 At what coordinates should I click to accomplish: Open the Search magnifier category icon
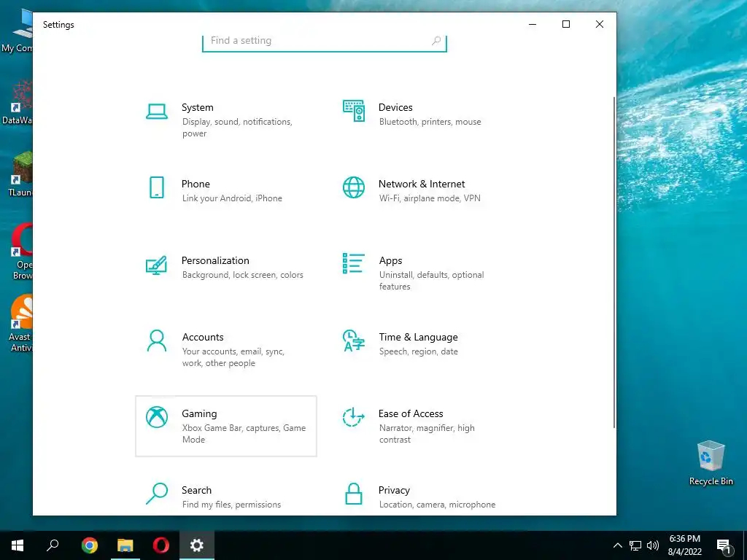[157, 494]
